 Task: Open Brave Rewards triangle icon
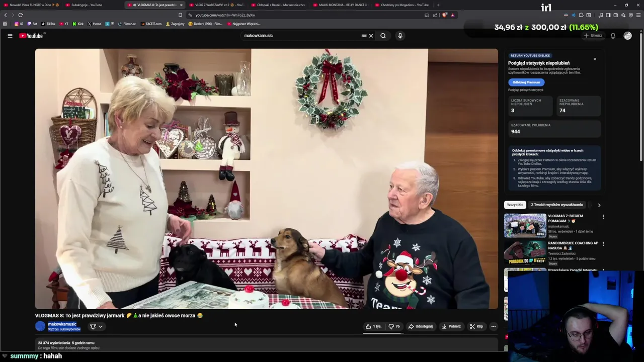[x=452, y=15]
